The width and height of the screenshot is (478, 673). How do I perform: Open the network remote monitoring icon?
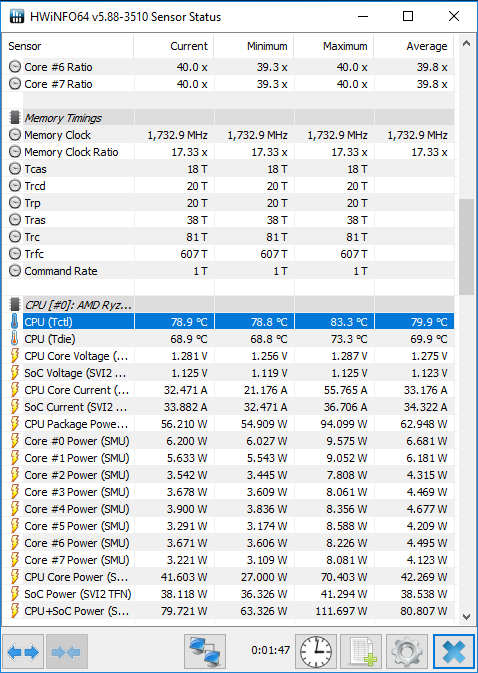[x=205, y=652]
